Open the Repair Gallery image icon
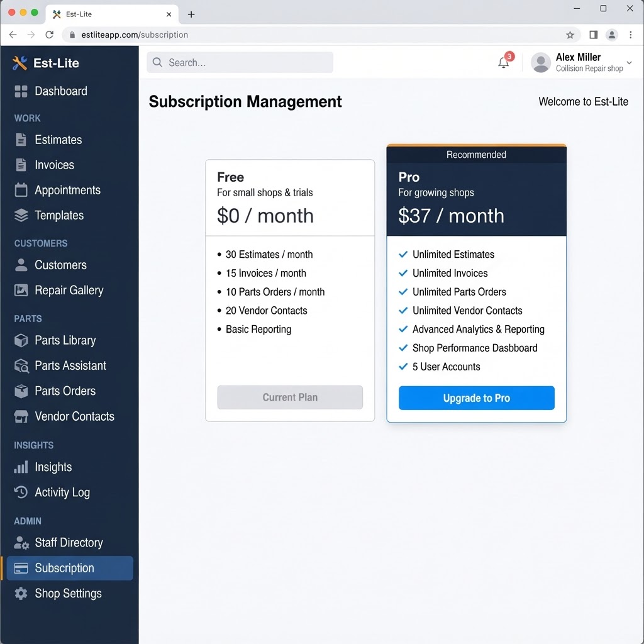Screen dimensions: 644x644 click(x=21, y=291)
